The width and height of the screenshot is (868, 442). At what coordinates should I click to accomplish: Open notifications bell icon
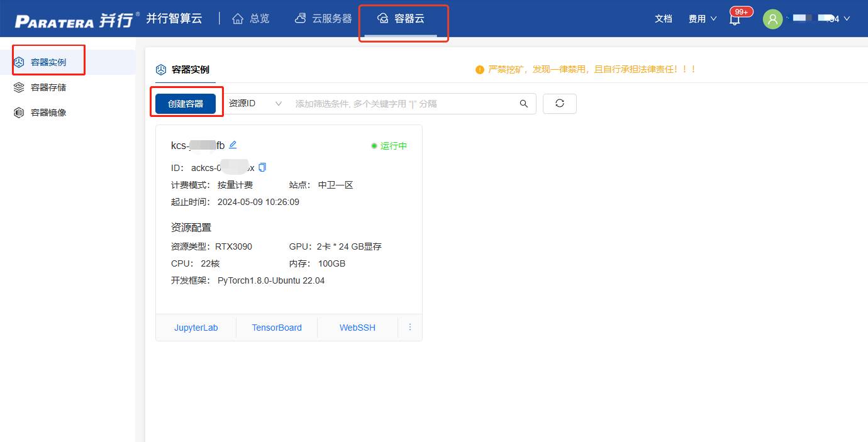pyautogui.click(x=735, y=19)
